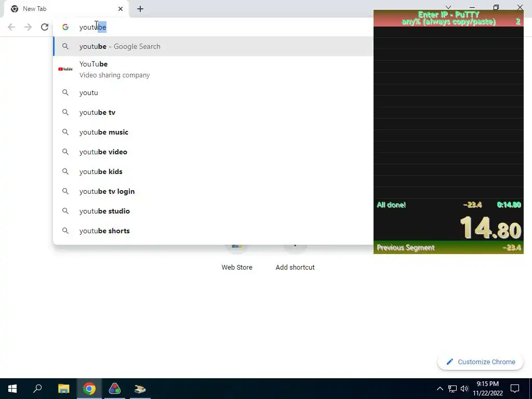Minimize the Chrome window

pos(472,7)
